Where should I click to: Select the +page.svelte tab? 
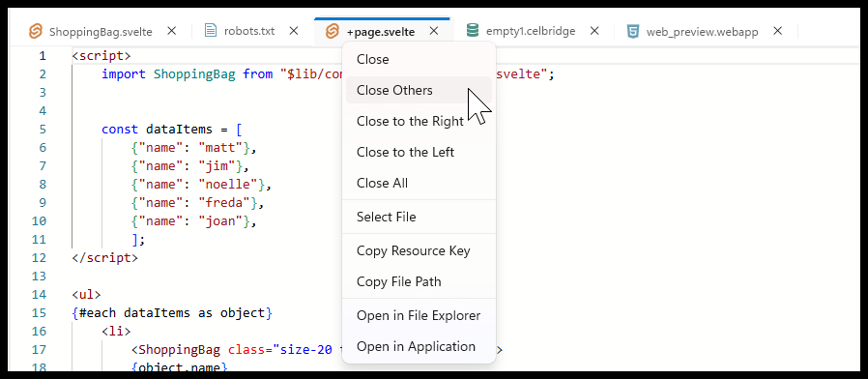(381, 32)
